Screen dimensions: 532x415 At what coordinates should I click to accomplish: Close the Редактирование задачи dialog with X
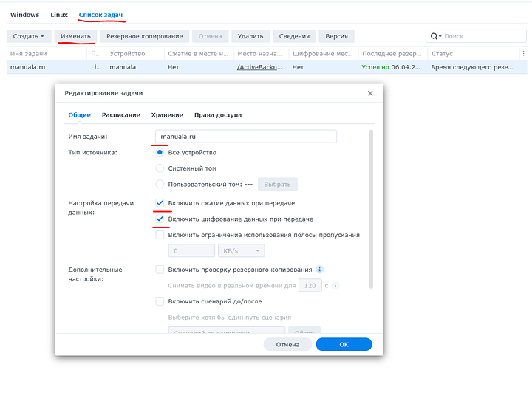point(370,93)
